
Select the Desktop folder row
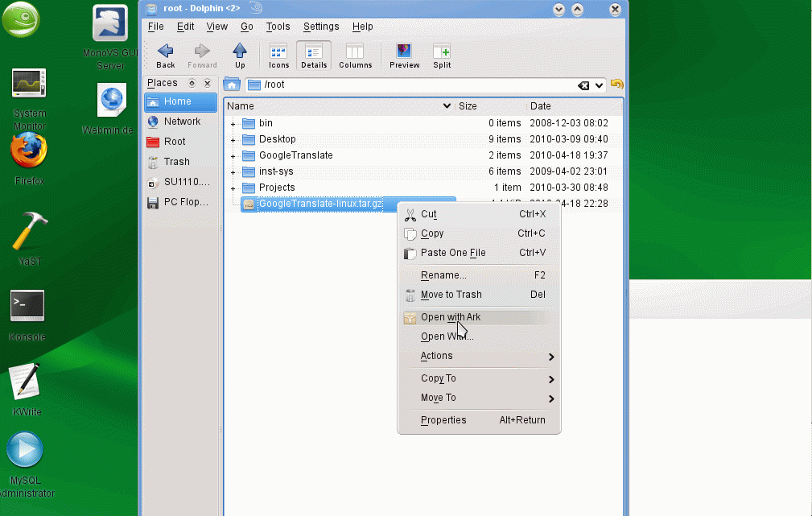click(423, 139)
